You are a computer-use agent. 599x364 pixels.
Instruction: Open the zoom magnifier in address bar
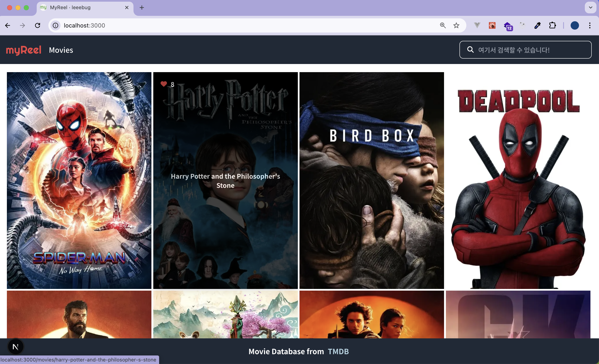coord(443,25)
